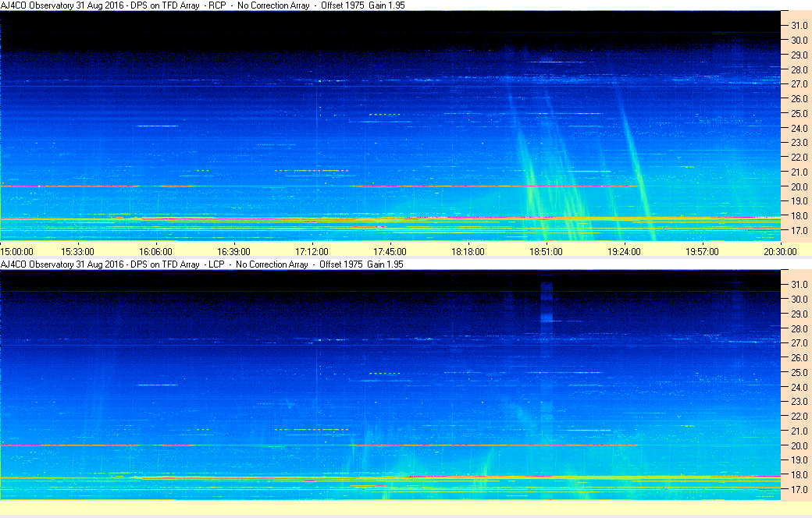Click the 26.0 frequency label in RCP panel
812x518 pixels.
point(799,98)
